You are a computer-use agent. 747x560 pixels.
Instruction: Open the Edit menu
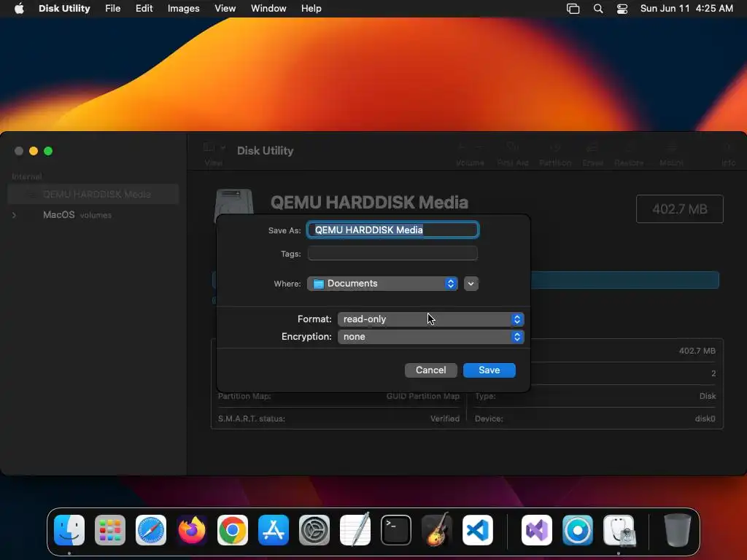pos(144,9)
